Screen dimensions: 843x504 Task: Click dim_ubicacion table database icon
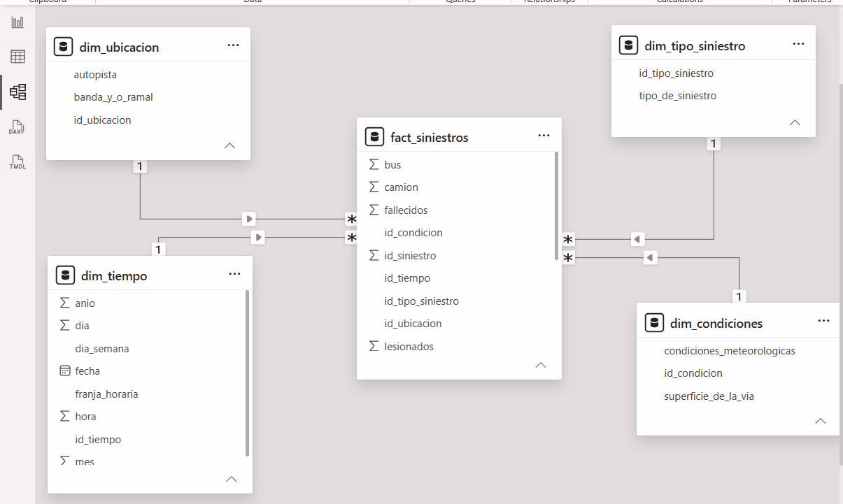(64, 47)
